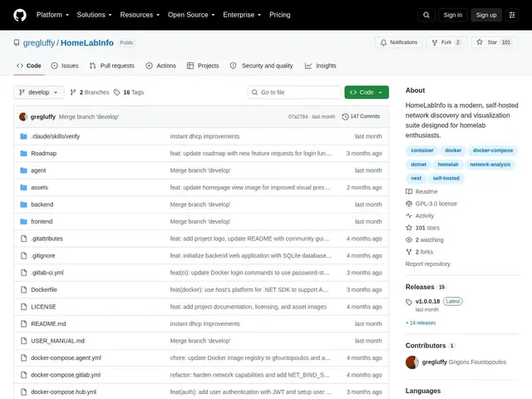This screenshot has width=532, height=399.
Task: Select the network-analysis topic tag
Action: pos(490,165)
